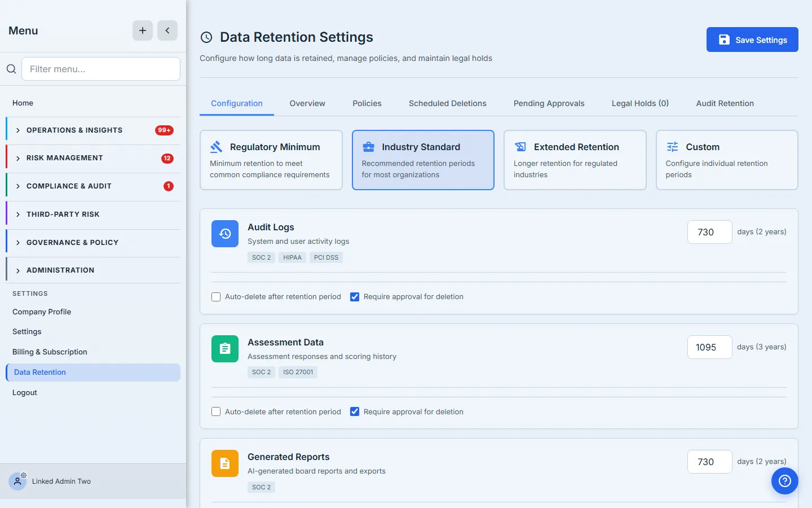
Task: Open Data Retention in the sidebar
Action: point(93,373)
